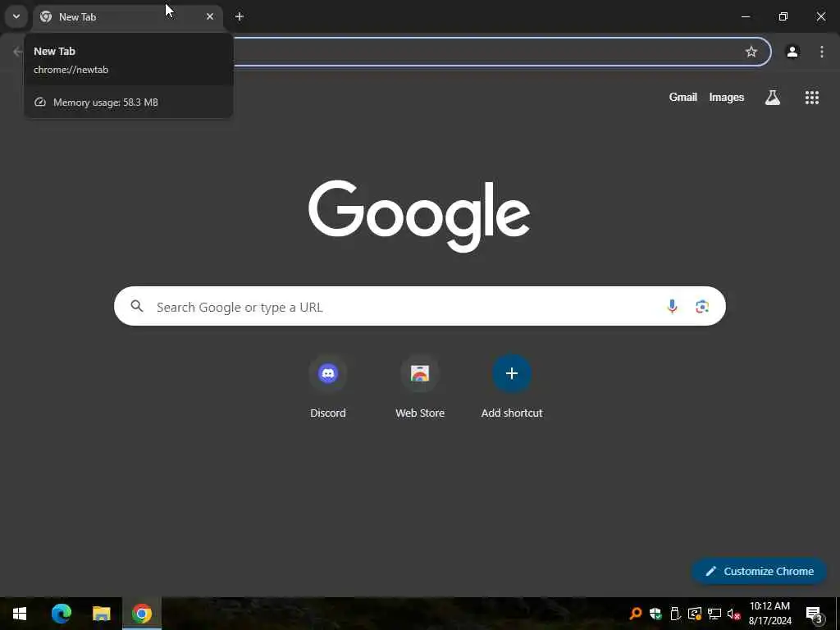Open the Windows Start menu
The height and width of the screenshot is (630, 840).
click(x=20, y=614)
